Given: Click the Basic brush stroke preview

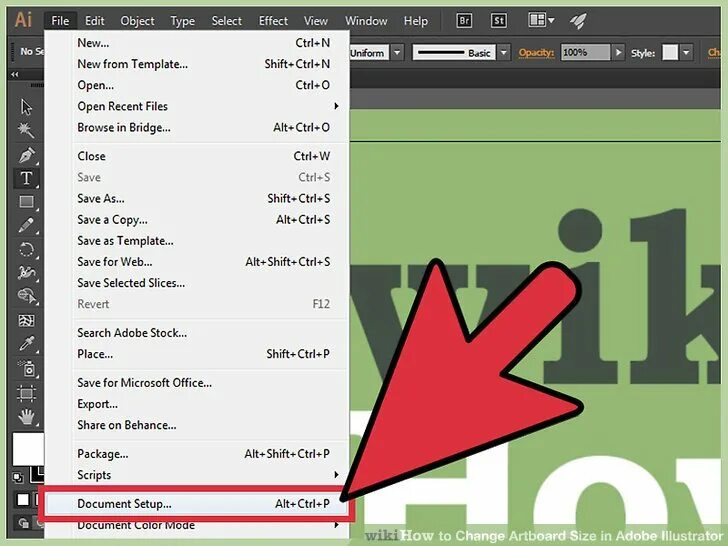Looking at the screenshot, I should click(x=455, y=52).
